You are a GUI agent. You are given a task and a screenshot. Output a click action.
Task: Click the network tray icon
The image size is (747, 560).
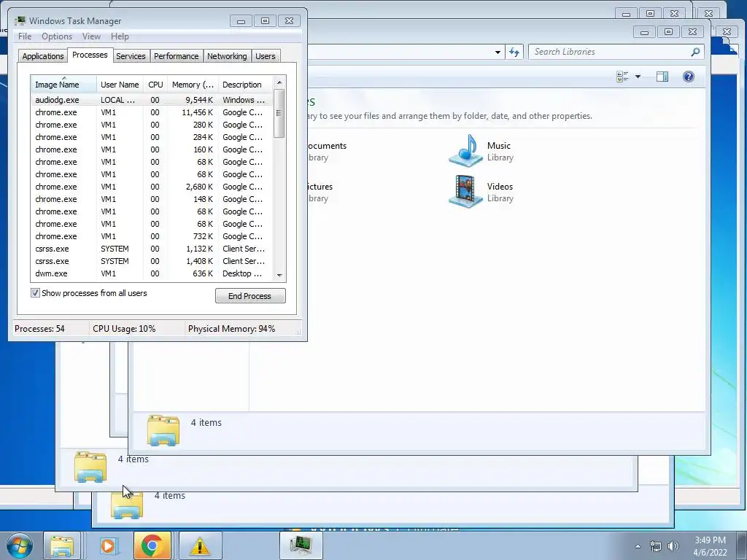click(656, 547)
